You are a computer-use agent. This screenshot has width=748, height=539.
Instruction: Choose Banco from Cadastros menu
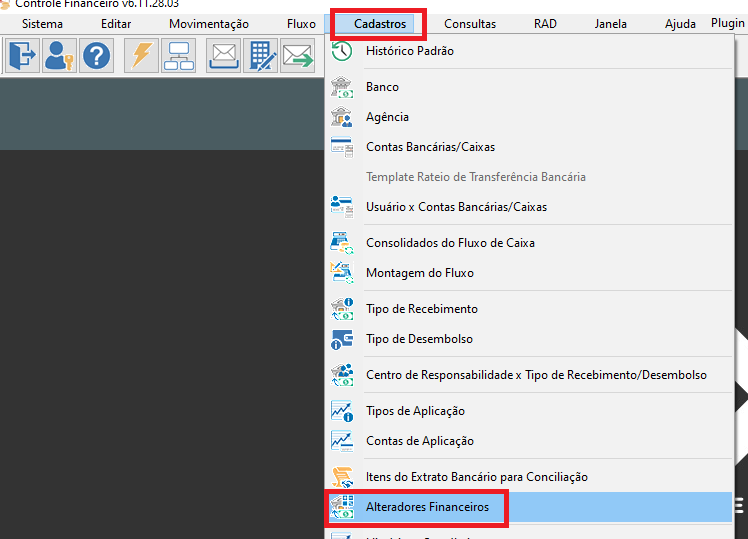(x=529, y=87)
